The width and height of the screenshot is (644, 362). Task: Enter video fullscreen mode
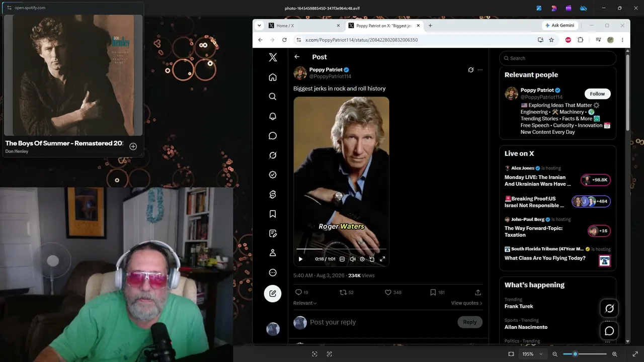click(382, 259)
